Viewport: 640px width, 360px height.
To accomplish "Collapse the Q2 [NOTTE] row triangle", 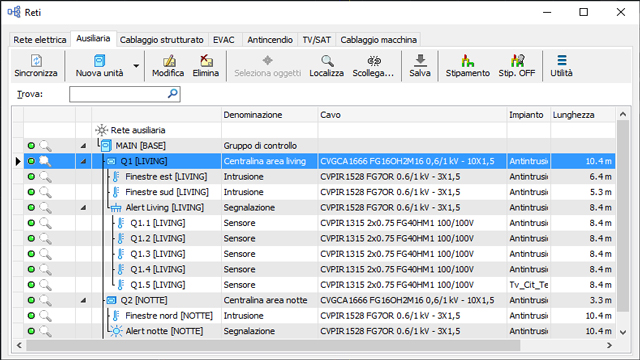I will 83,300.
